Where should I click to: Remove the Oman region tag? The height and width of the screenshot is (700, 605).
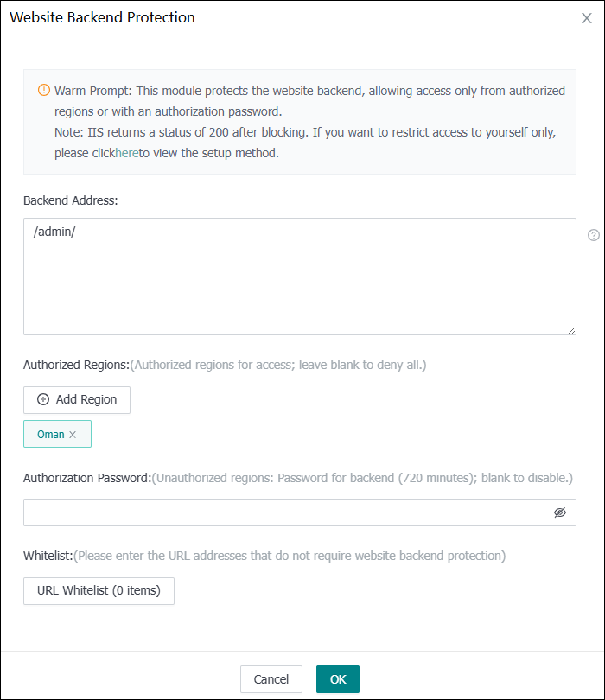click(73, 435)
